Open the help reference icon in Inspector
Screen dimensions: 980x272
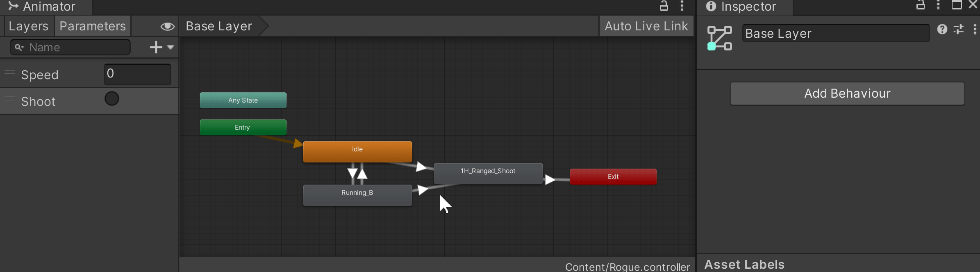[942, 29]
